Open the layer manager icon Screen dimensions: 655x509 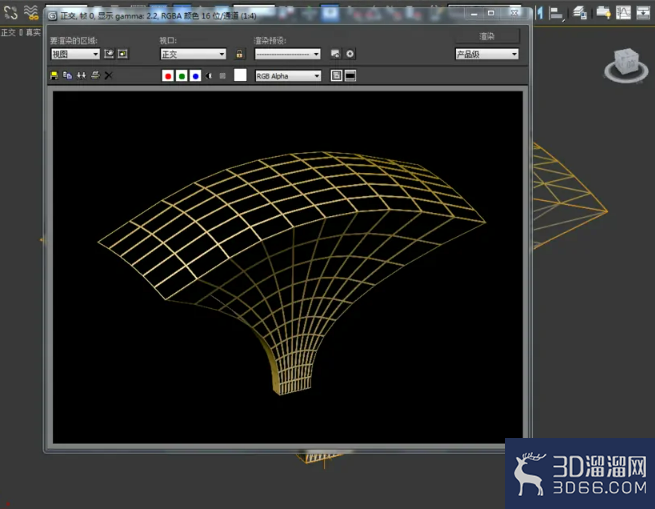click(x=580, y=13)
